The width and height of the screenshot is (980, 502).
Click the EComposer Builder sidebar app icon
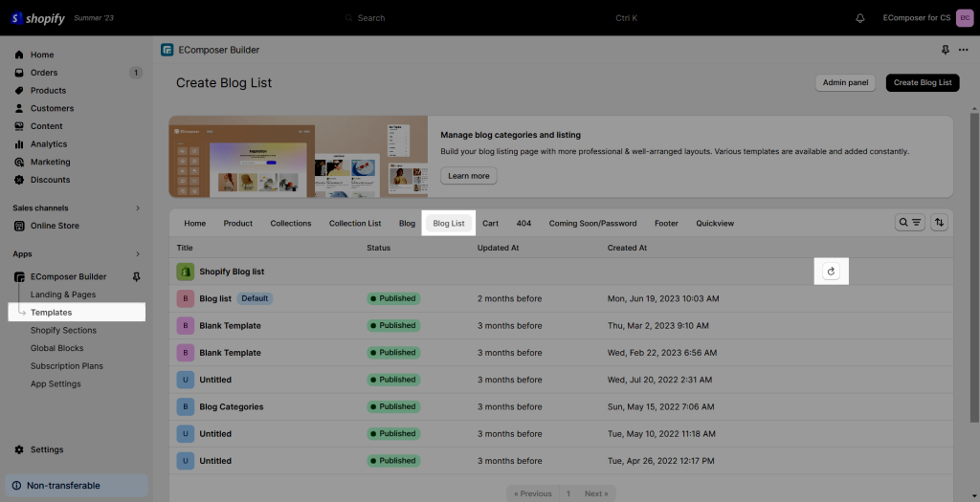19,276
